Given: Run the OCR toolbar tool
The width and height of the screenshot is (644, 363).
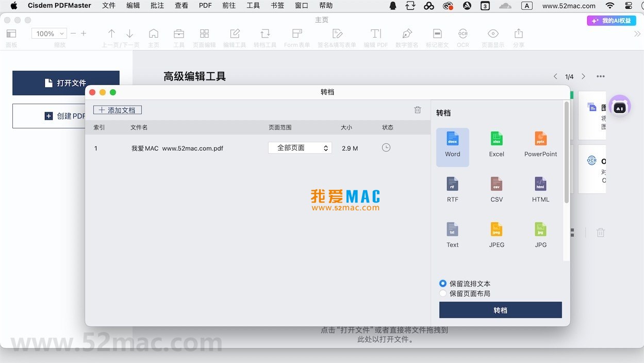Looking at the screenshot, I should click(463, 34).
